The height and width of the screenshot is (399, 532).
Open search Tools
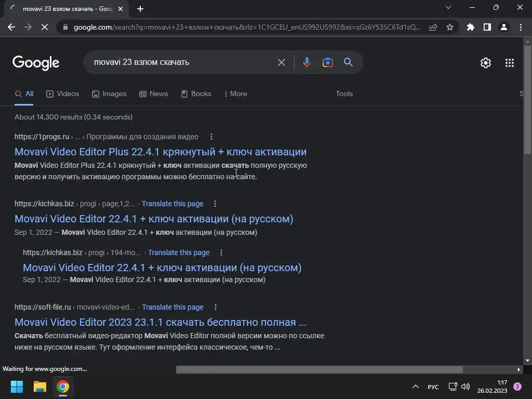[x=344, y=94]
